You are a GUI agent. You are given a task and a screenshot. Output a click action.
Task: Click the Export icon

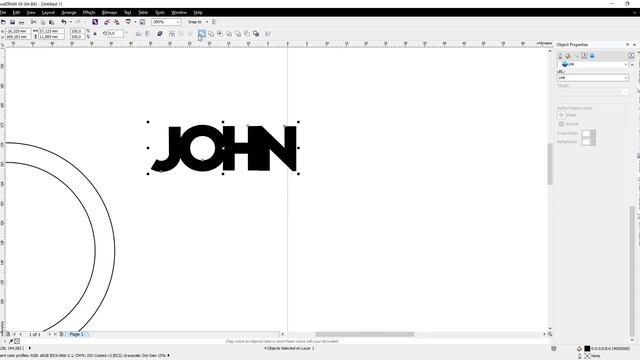click(x=116, y=22)
